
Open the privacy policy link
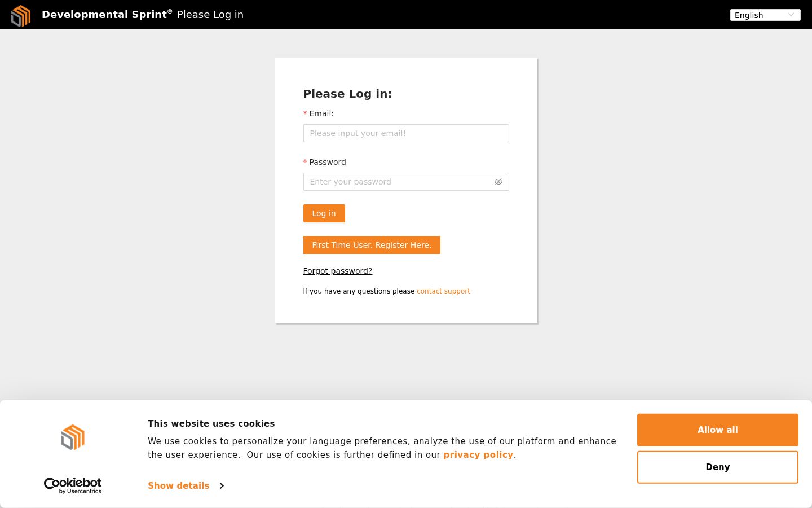tap(478, 455)
